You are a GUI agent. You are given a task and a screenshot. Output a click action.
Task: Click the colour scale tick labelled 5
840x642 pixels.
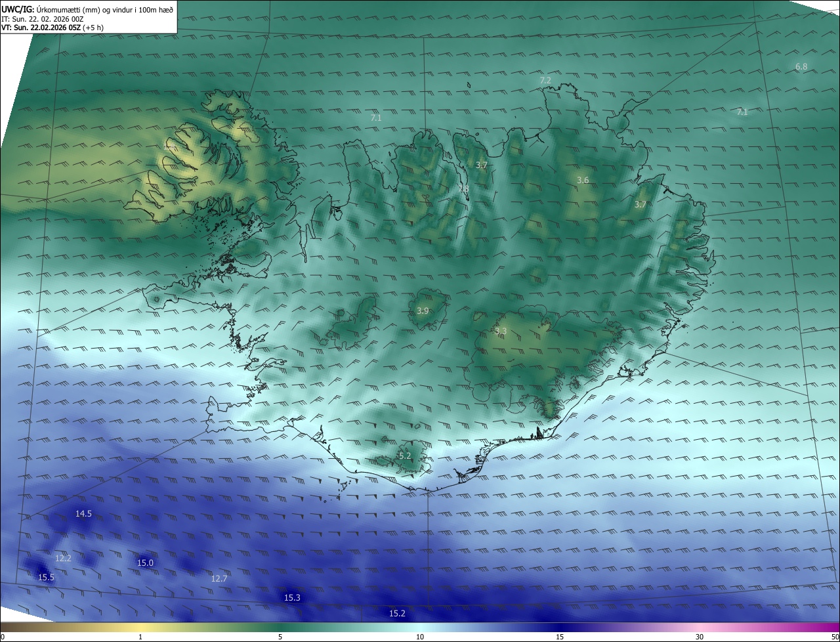click(280, 637)
